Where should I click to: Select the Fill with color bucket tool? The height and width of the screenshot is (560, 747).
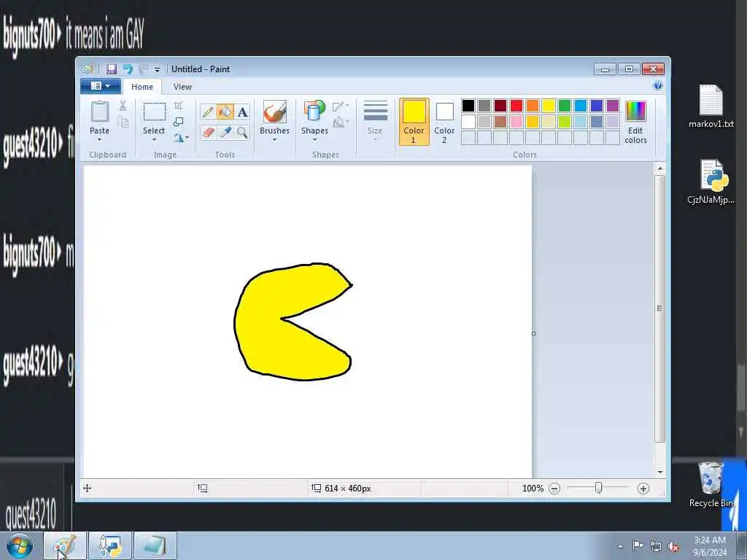click(x=225, y=112)
